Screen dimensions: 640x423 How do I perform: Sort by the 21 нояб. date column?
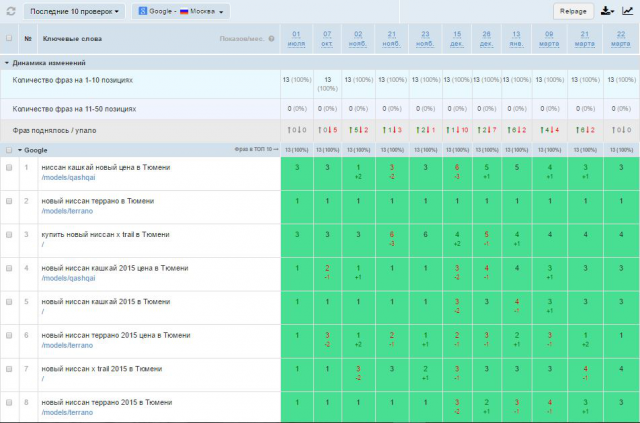coord(391,39)
